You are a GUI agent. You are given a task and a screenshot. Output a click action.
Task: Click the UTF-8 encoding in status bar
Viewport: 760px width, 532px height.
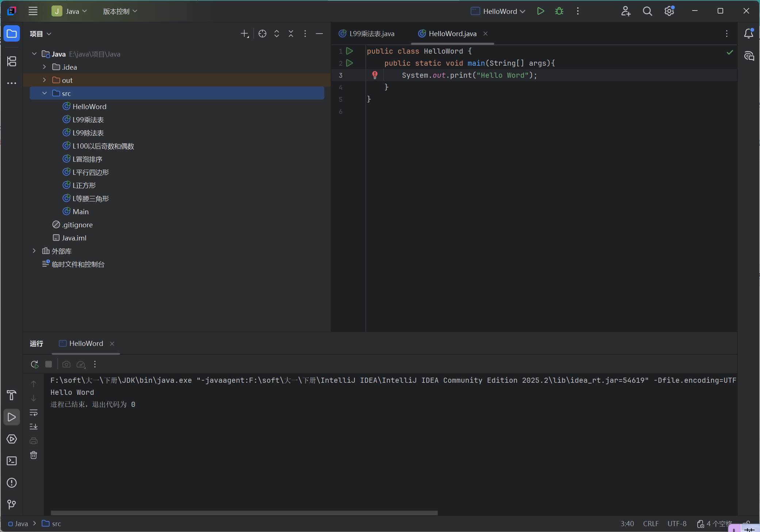click(x=677, y=524)
